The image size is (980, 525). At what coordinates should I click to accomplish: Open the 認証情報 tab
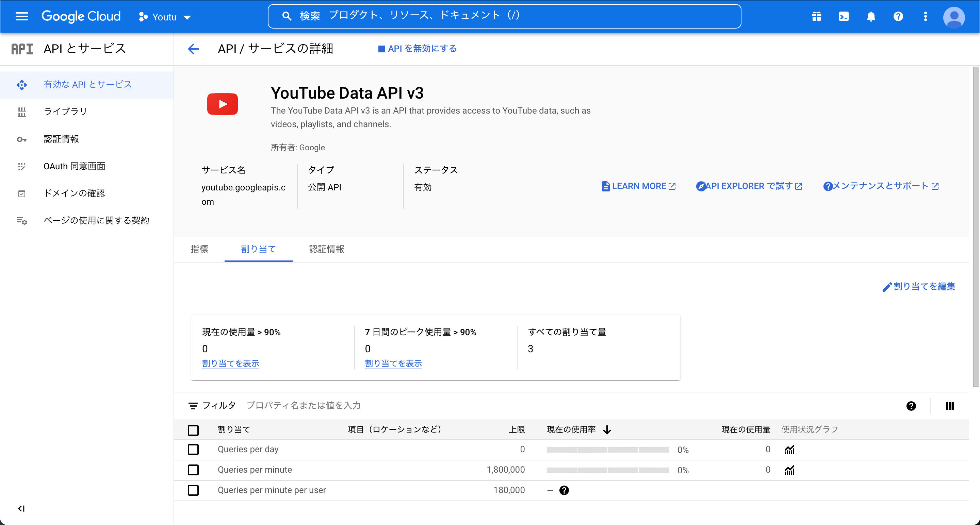(x=326, y=249)
